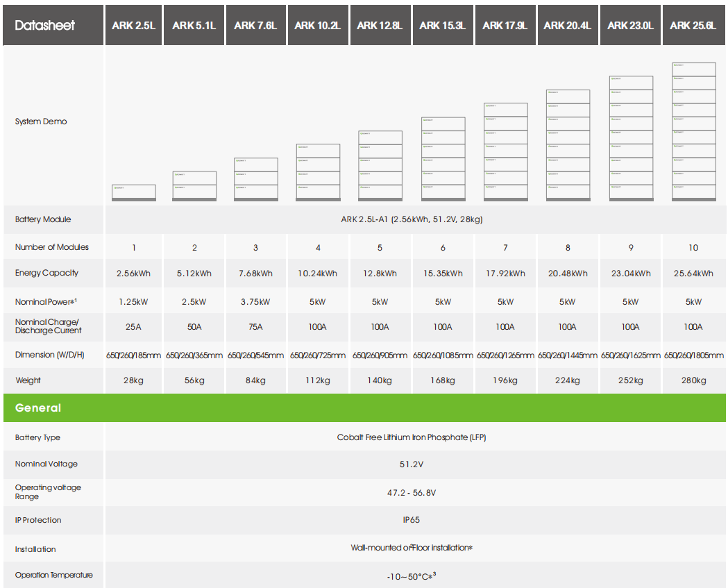Click the "Number of Modules" row label
Viewport: 728px width, 588px height.
click(51, 247)
